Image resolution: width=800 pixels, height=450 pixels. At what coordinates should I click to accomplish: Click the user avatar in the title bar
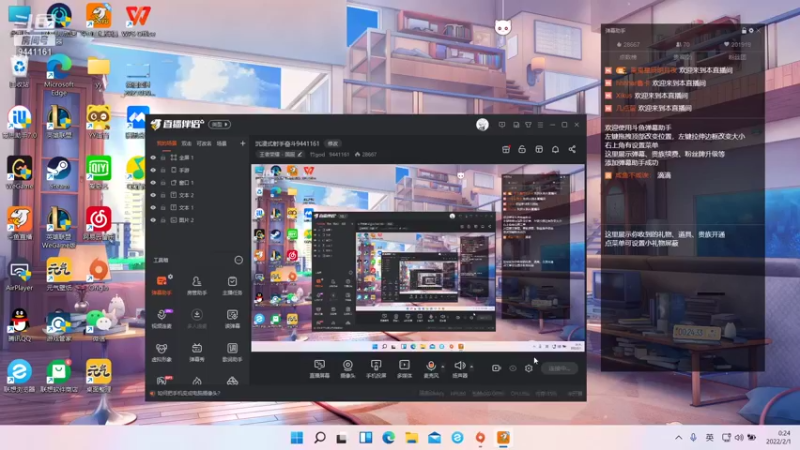pos(482,124)
